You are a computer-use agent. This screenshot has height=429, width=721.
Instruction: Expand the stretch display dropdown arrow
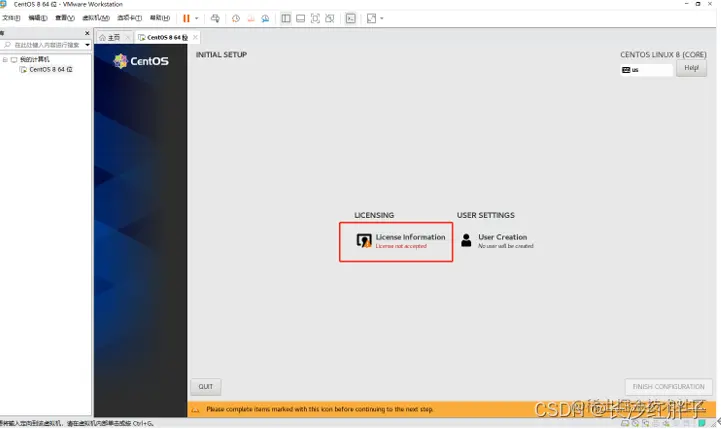tap(382, 18)
